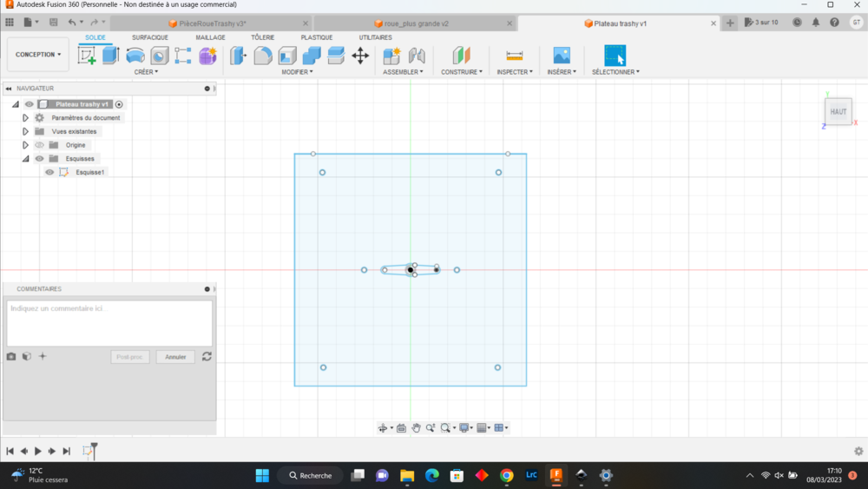The width and height of the screenshot is (868, 489).
Task: Select the Extrude tool
Action: 110,56
